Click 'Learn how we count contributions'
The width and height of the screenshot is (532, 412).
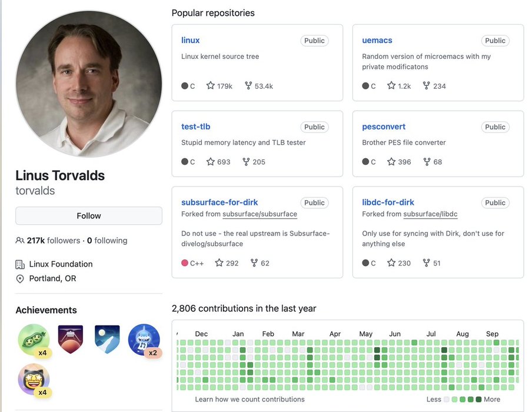click(x=250, y=399)
